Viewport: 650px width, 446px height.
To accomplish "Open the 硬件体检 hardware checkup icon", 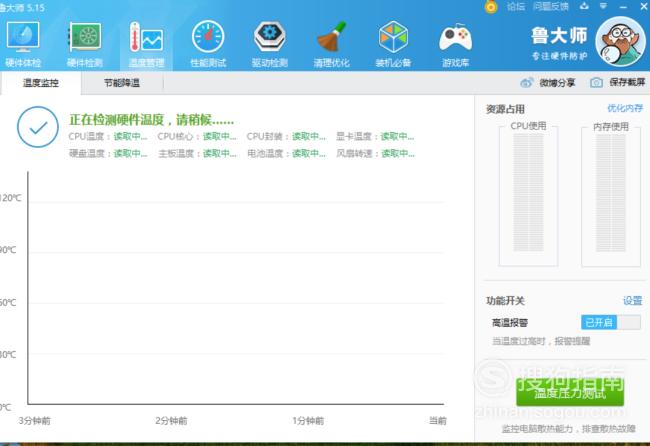I will pyautogui.click(x=23, y=37).
